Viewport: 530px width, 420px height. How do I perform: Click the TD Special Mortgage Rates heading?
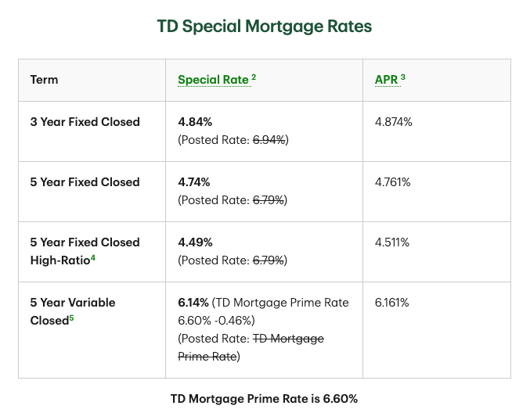[265, 26]
